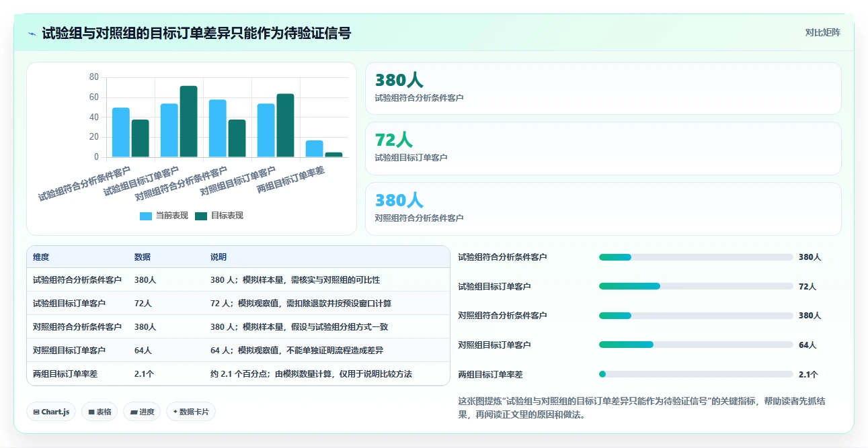Click the 64人 value beside the progress bar
The image size is (868, 448).
click(x=807, y=345)
